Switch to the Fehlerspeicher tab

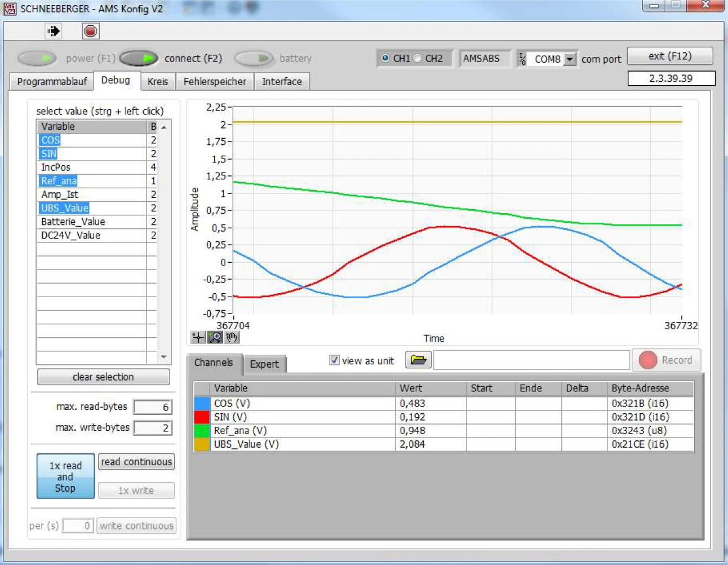214,82
